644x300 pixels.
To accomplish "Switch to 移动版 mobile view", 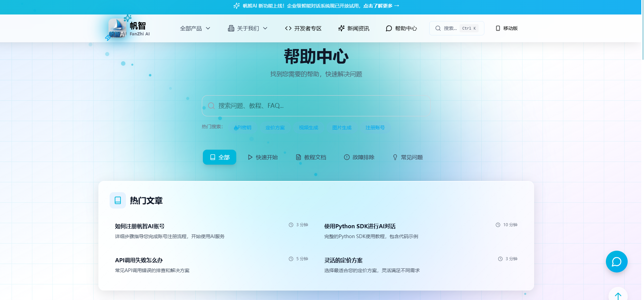I will [x=506, y=28].
